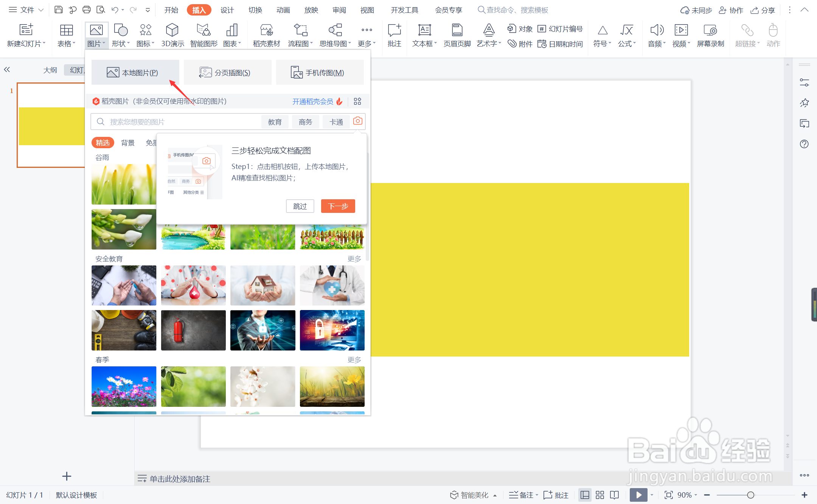The width and height of the screenshot is (817, 504).
Task: Select the 背景 image category tab
Action: coord(128,143)
